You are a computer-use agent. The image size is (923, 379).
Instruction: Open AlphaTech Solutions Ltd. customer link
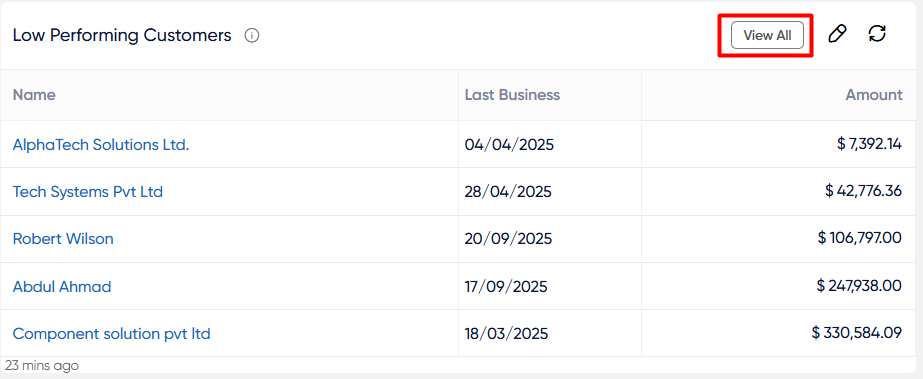coord(101,144)
